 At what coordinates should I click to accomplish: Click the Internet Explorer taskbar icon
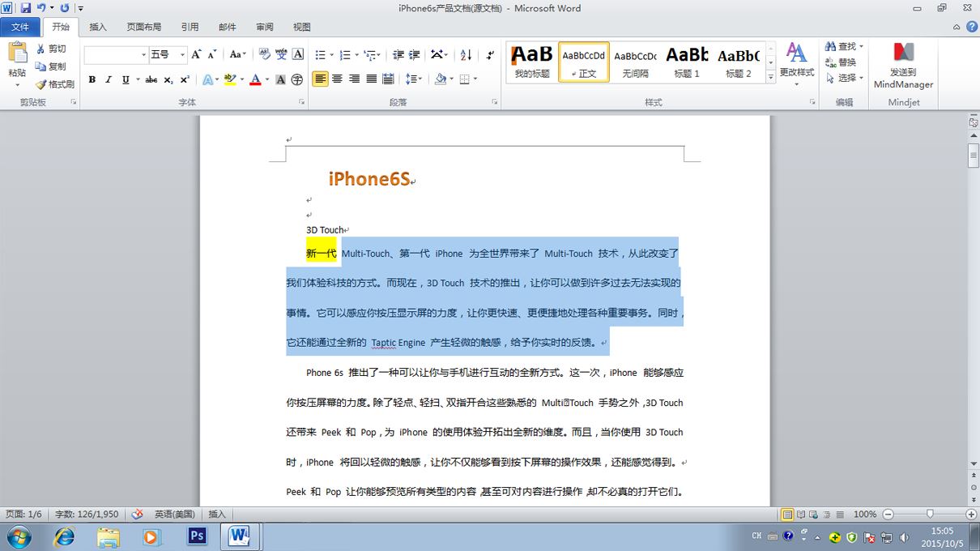tap(63, 536)
